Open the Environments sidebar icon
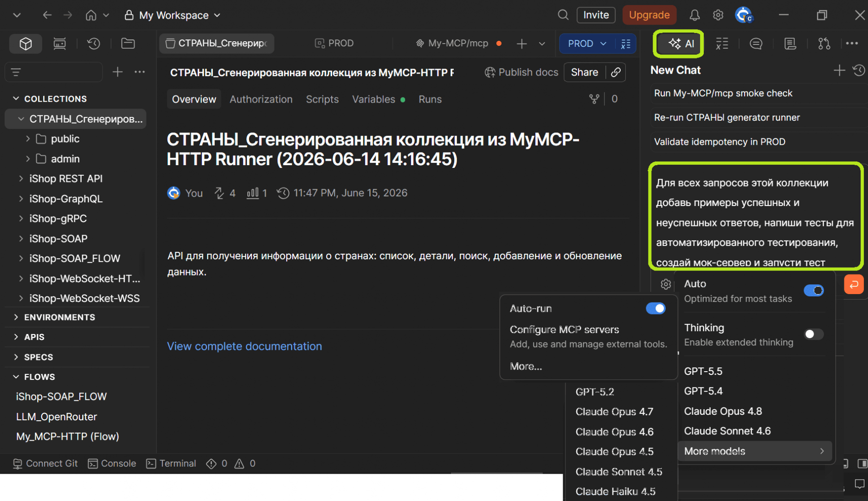This screenshot has width=868, height=501. point(59,44)
